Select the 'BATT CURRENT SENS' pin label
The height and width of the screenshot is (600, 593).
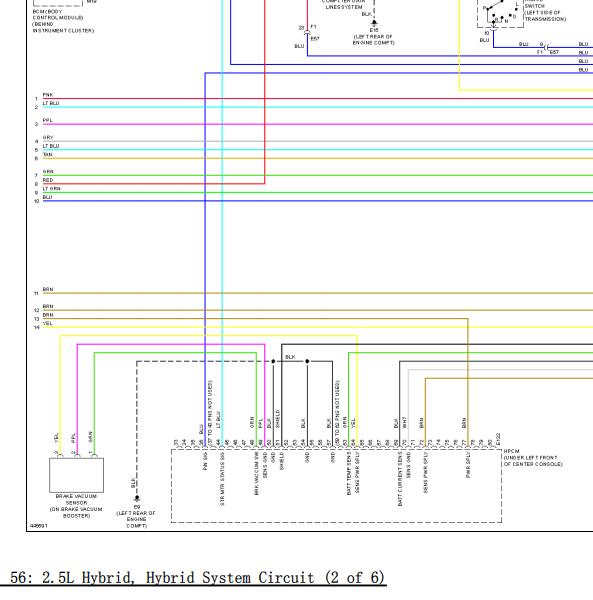pyautogui.click(x=400, y=479)
